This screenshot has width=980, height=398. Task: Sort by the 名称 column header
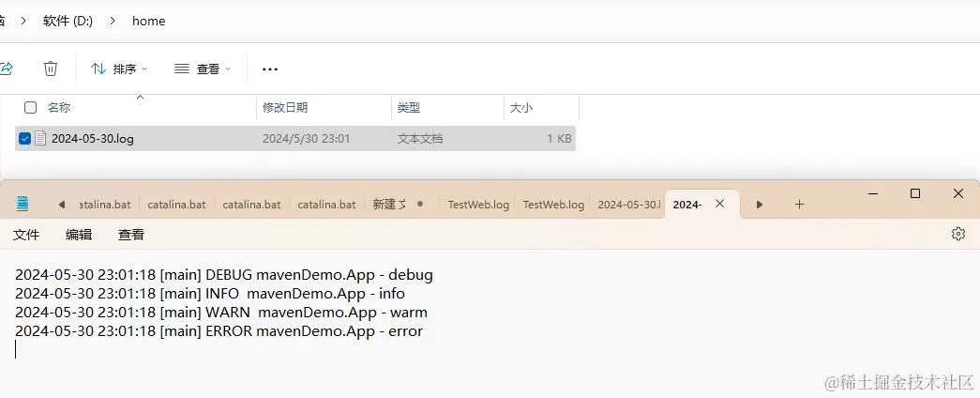(x=59, y=108)
